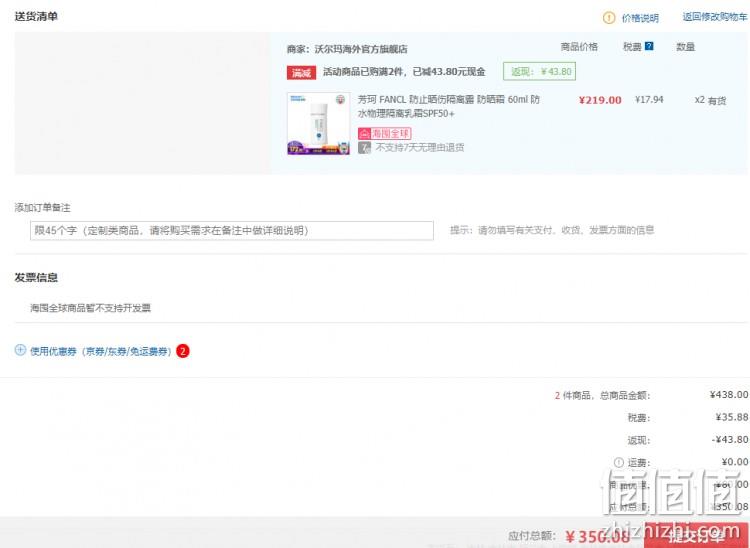Click the total tax value ¥35.88
The height and width of the screenshot is (548, 750).
[x=732, y=417]
